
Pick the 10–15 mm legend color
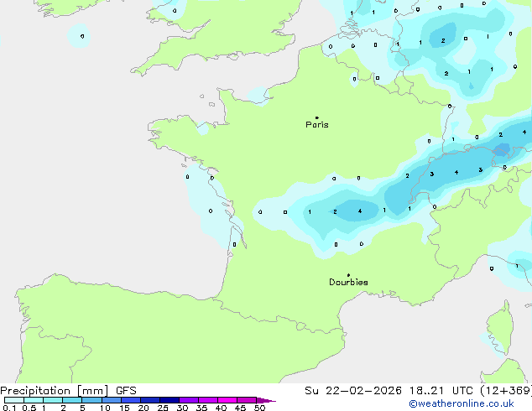tap(112, 400)
